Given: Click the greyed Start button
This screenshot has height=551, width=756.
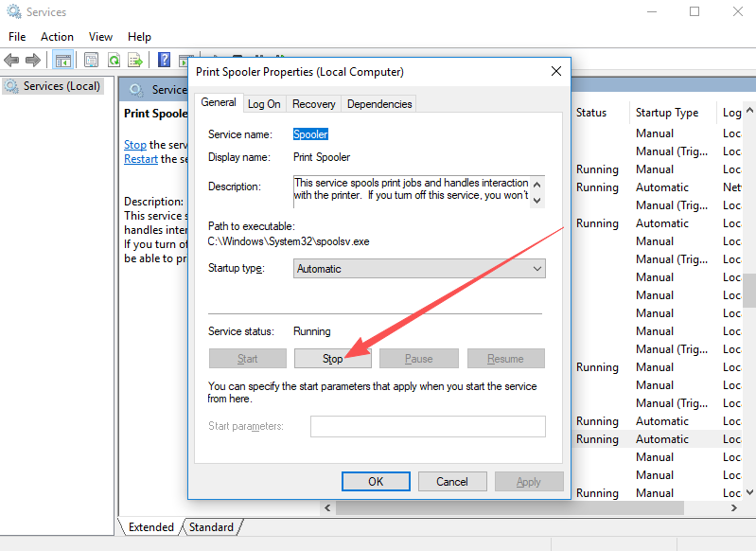Looking at the screenshot, I should (247, 359).
